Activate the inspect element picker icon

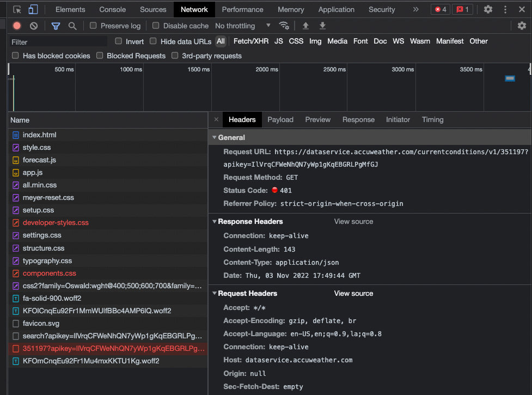pyautogui.click(x=17, y=9)
